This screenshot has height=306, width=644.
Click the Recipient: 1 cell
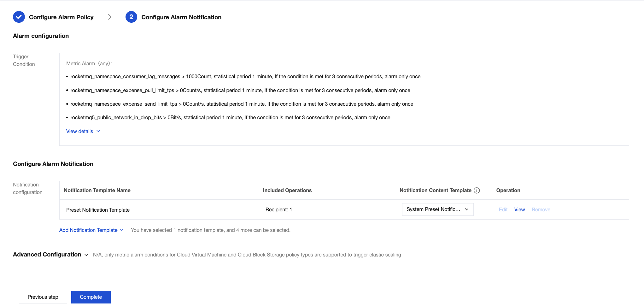279,209
